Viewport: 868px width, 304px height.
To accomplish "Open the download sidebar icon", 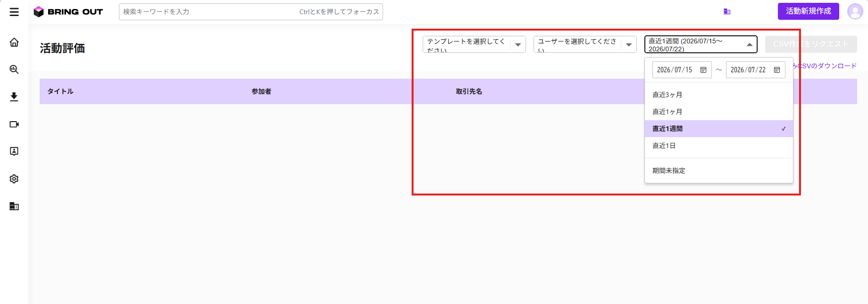I will pos(14,97).
